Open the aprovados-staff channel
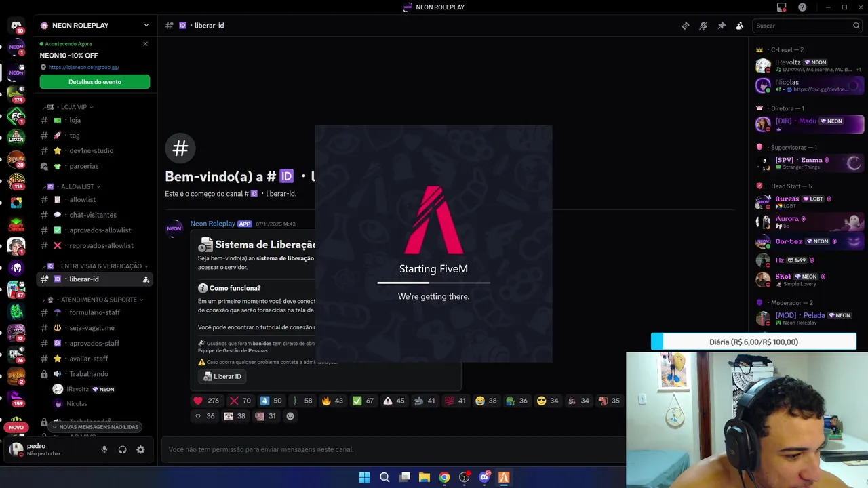 95,343
